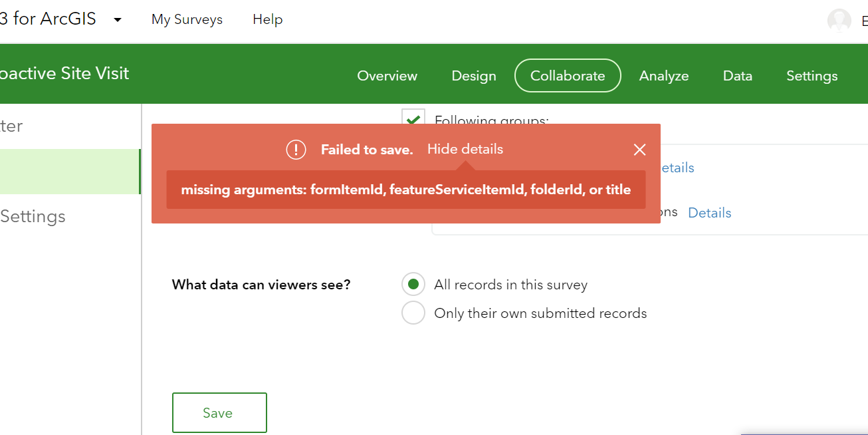
Task: Open the Survey123 for ArcGIS dropdown arrow
Action: tap(118, 20)
